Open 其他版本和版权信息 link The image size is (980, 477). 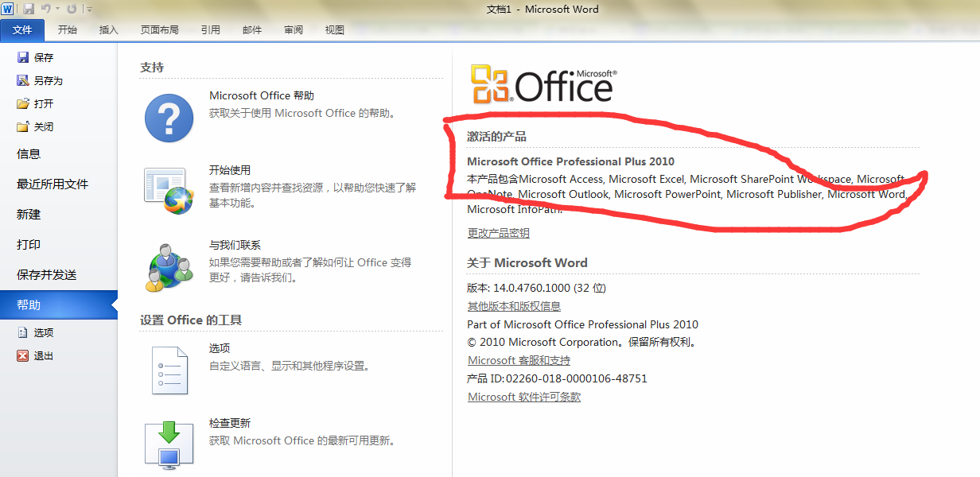[x=514, y=306]
